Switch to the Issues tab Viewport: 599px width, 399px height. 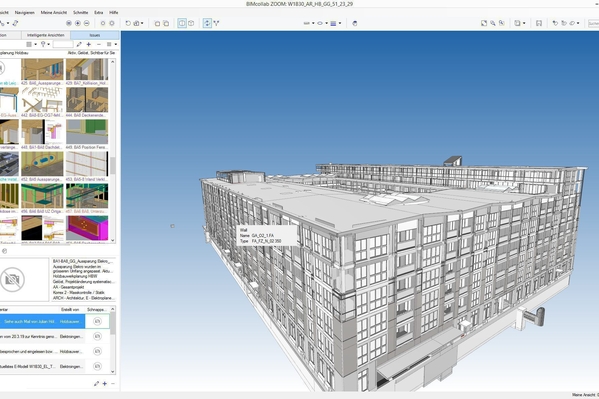point(95,35)
